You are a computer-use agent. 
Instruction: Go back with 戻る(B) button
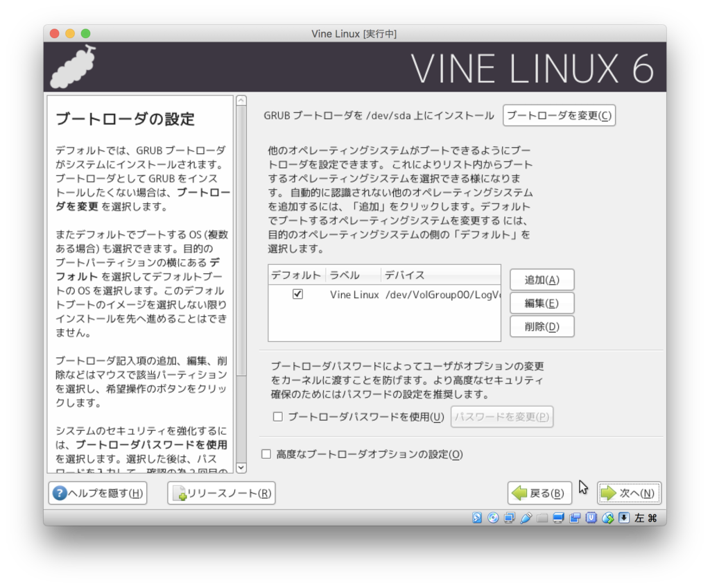pos(539,493)
